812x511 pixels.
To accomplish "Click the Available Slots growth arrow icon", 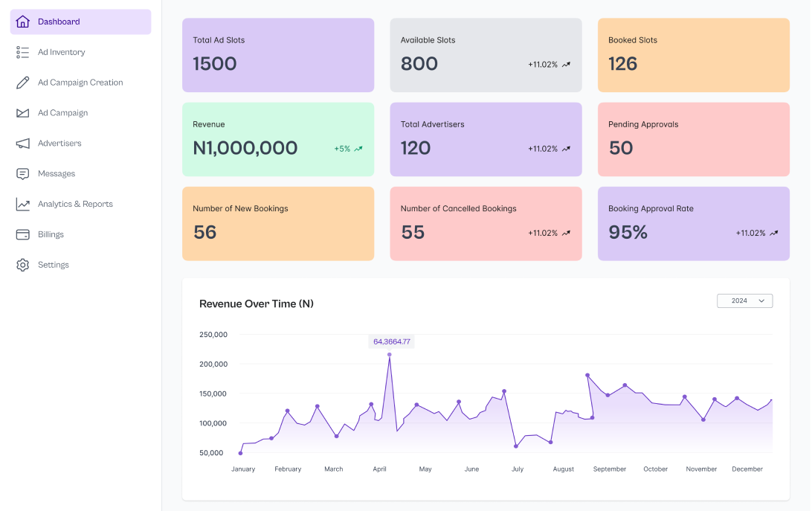I will 567,65.
